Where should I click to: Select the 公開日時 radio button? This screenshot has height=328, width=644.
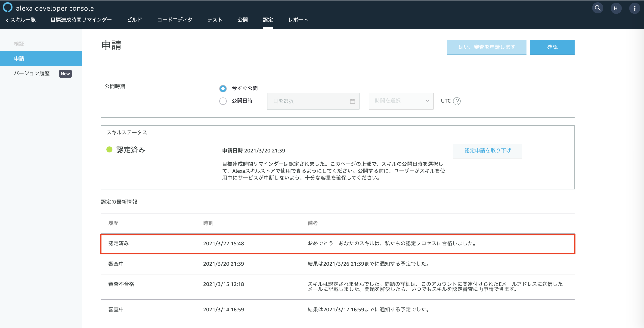click(223, 101)
